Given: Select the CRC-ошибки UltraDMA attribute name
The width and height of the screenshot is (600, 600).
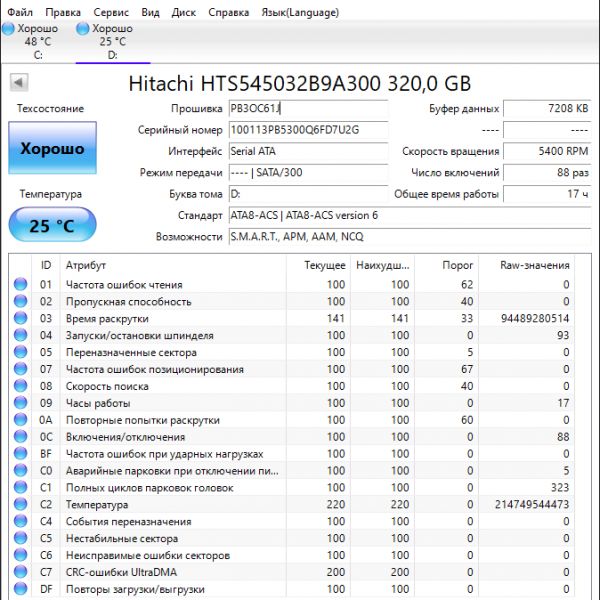Looking at the screenshot, I should click(x=121, y=572).
